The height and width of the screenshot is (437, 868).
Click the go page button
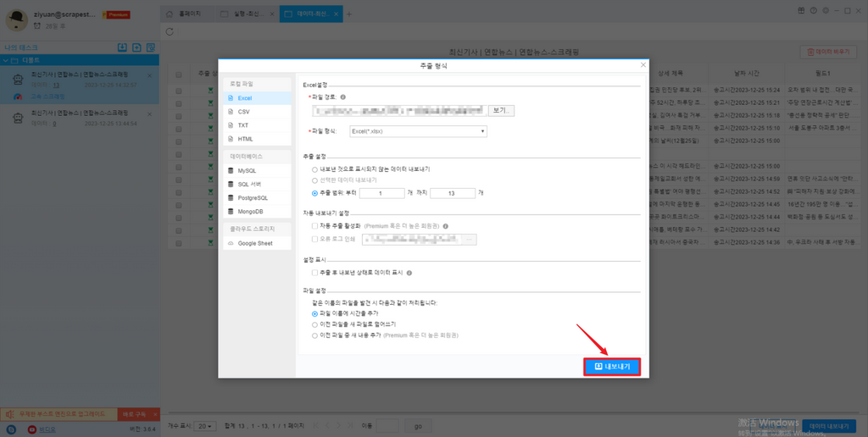pyautogui.click(x=418, y=426)
